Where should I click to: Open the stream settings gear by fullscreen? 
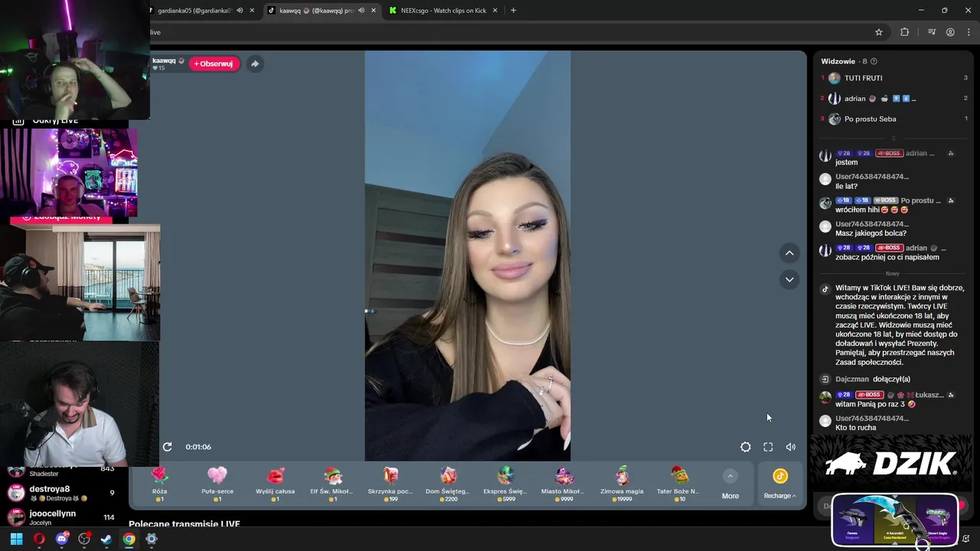(x=746, y=447)
